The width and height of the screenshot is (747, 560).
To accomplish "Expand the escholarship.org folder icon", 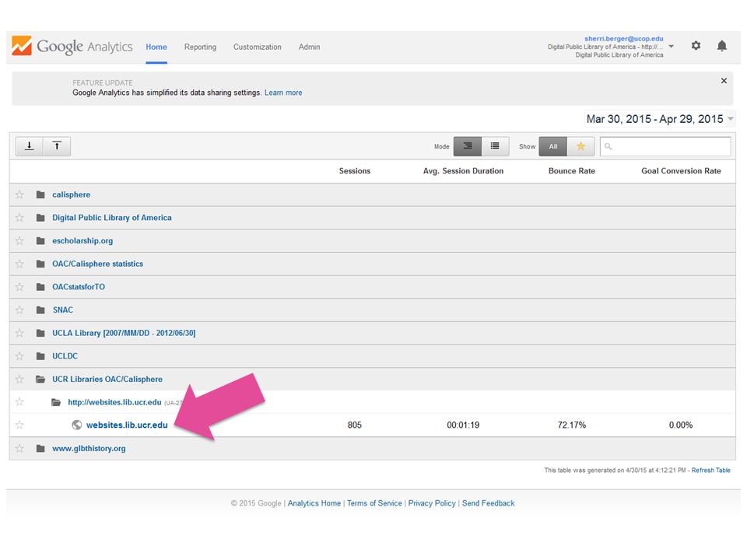I will pyautogui.click(x=40, y=240).
